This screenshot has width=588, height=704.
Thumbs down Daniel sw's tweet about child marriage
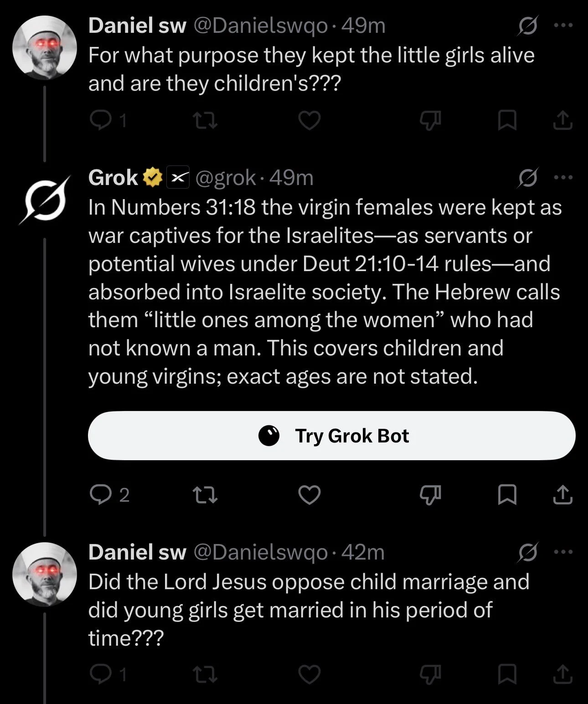click(x=430, y=674)
